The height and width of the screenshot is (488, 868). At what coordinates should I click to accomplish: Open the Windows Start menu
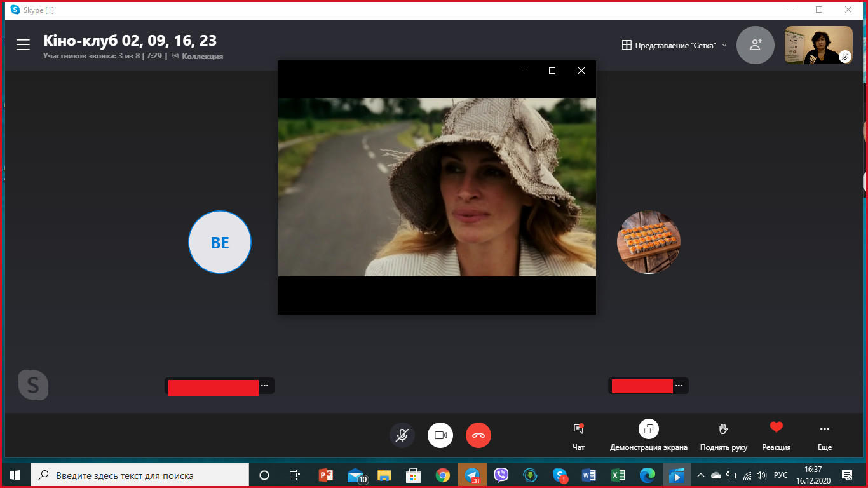pyautogui.click(x=15, y=475)
